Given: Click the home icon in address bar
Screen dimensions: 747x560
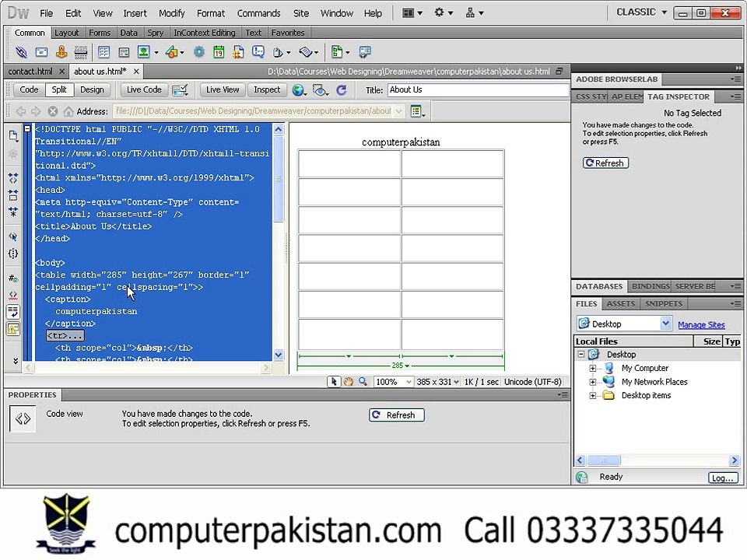Looking at the screenshot, I should click(x=68, y=111).
